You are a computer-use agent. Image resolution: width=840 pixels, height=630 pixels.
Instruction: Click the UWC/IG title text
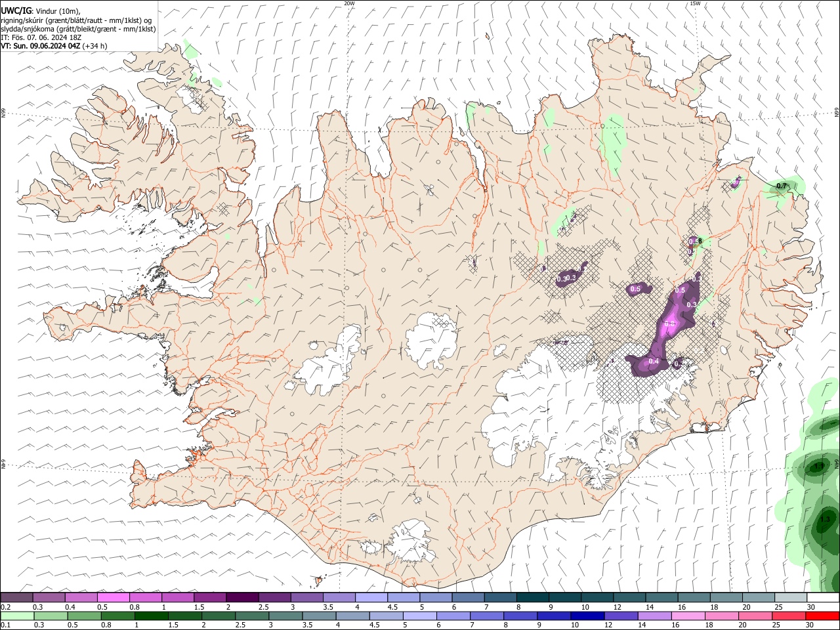pos(16,11)
